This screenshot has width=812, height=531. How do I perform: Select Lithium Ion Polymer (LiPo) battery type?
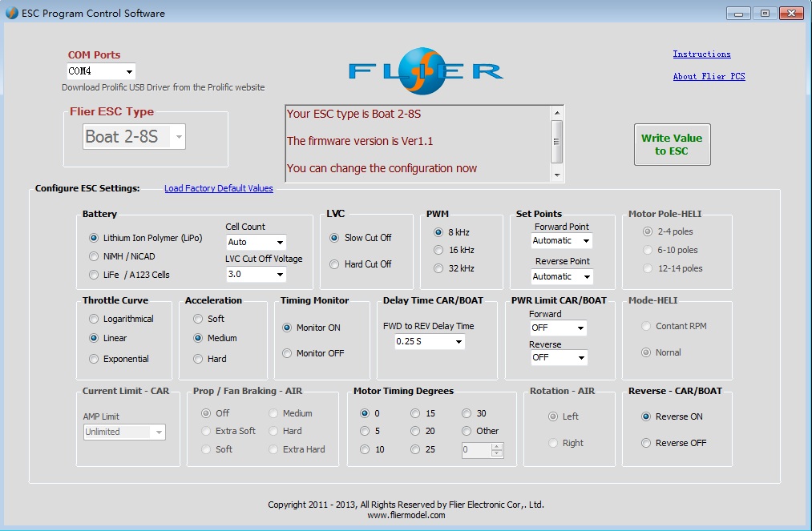146,238
